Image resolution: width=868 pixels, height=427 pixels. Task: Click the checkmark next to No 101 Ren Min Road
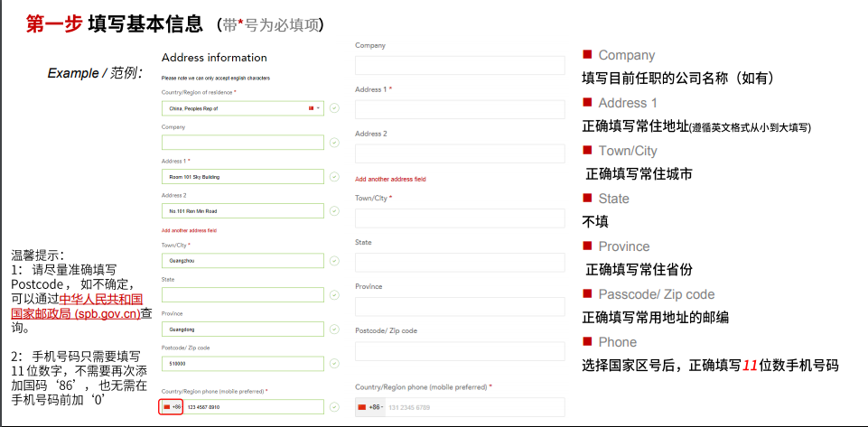point(334,211)
